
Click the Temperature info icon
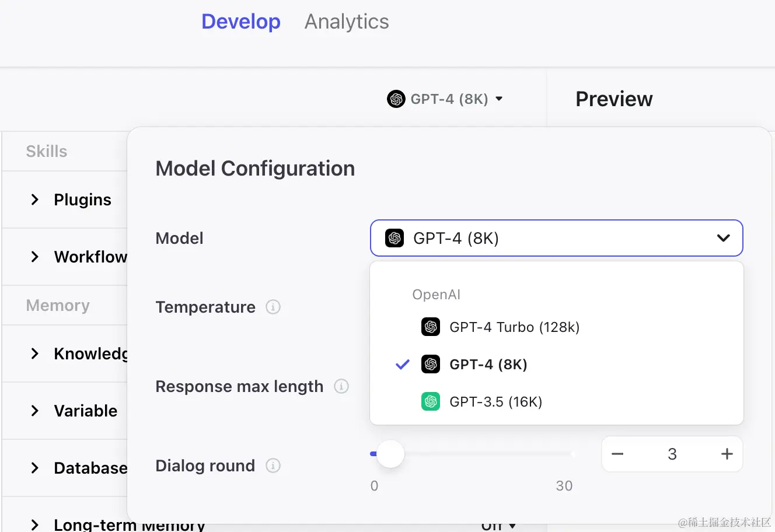273,307
